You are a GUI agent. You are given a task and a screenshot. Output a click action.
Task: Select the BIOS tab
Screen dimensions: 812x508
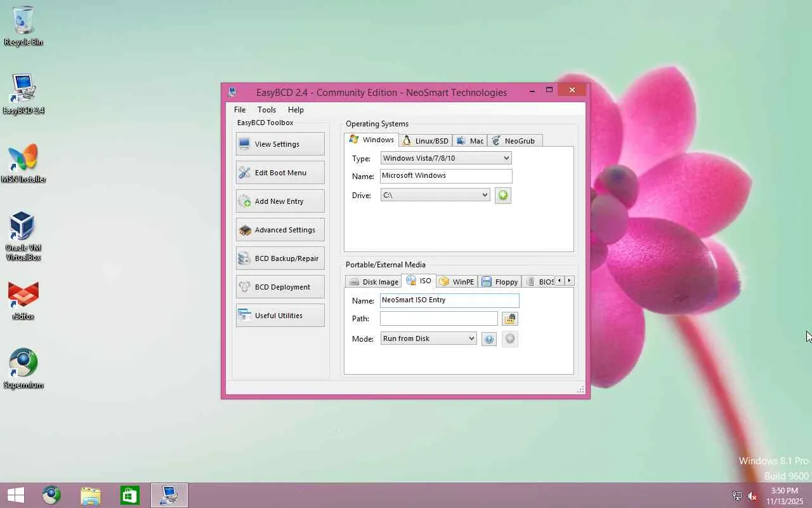coord(539,282)
